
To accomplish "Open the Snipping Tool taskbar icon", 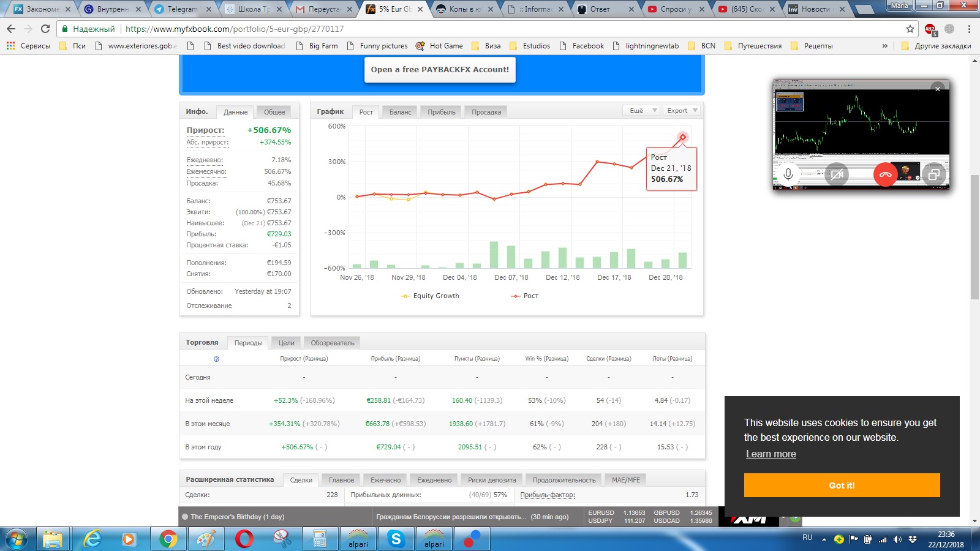I will tap(282, 539).
